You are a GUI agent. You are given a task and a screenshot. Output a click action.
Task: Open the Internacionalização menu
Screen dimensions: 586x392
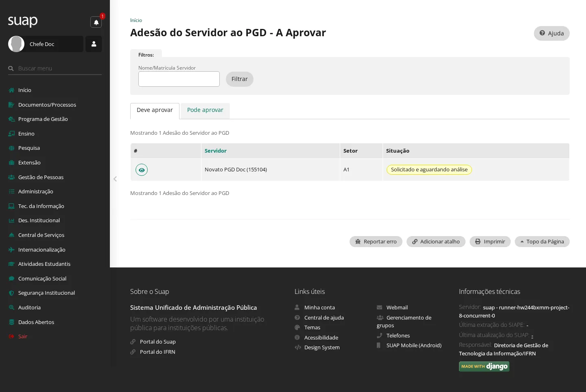tap(55, 250)
